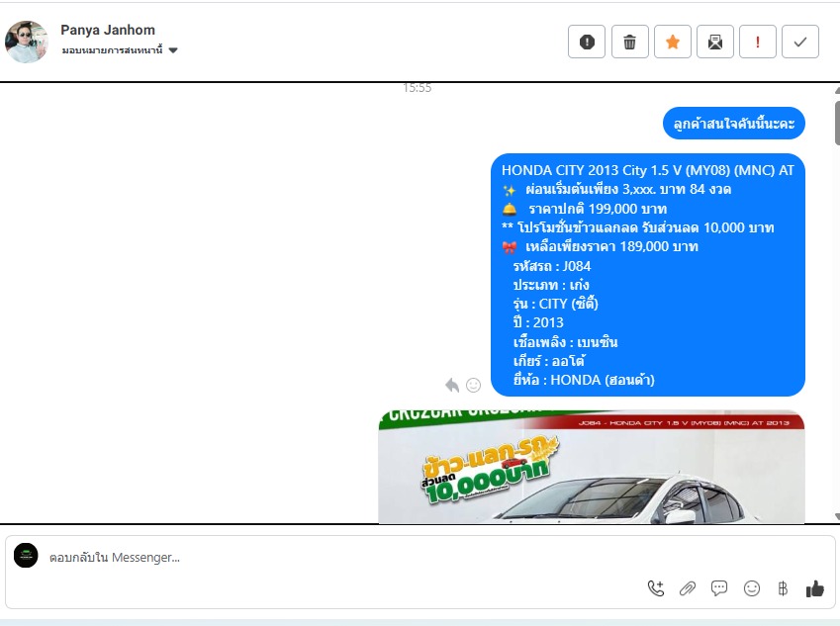The image size is (840, 626).
Task: Reply to the Honda City message with arrow icon
Action: pos(452,385)
